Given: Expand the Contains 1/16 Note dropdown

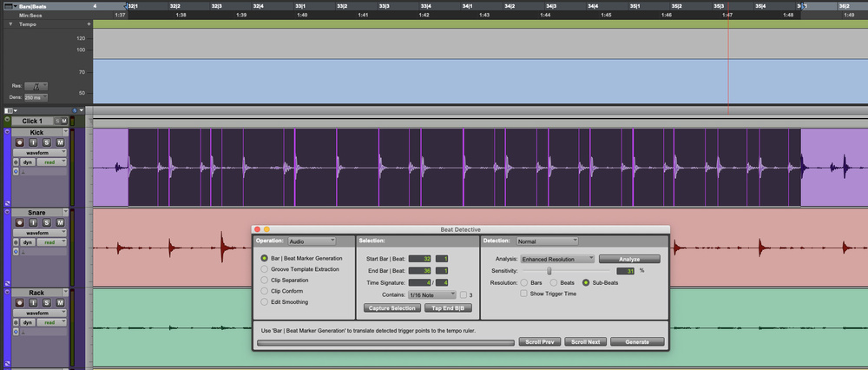Looking at the screenshot, I should (433, 295).
